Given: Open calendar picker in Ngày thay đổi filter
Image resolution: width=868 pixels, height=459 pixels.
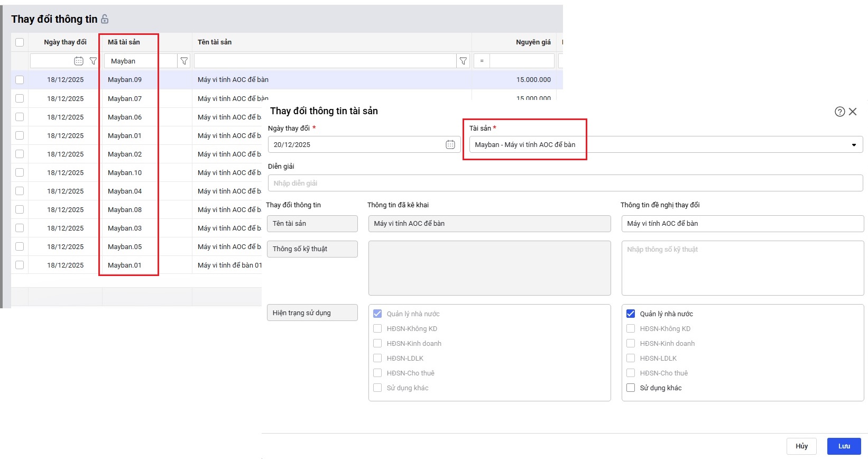Looking at the screenshot, I should [79, 61].
